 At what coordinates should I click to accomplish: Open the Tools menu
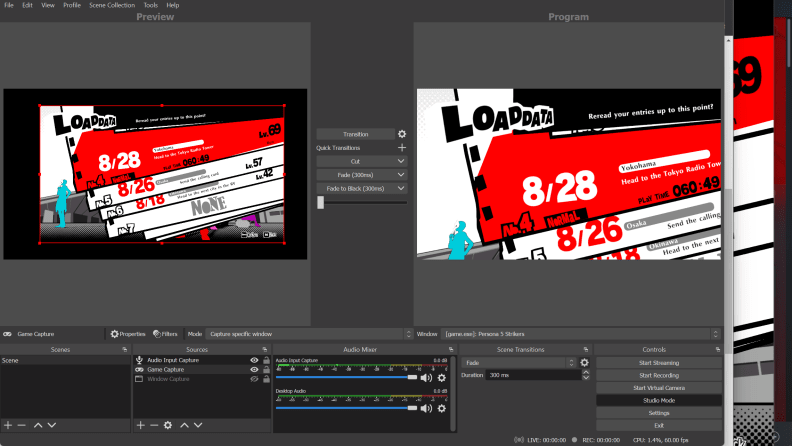[x=151, y=5]
